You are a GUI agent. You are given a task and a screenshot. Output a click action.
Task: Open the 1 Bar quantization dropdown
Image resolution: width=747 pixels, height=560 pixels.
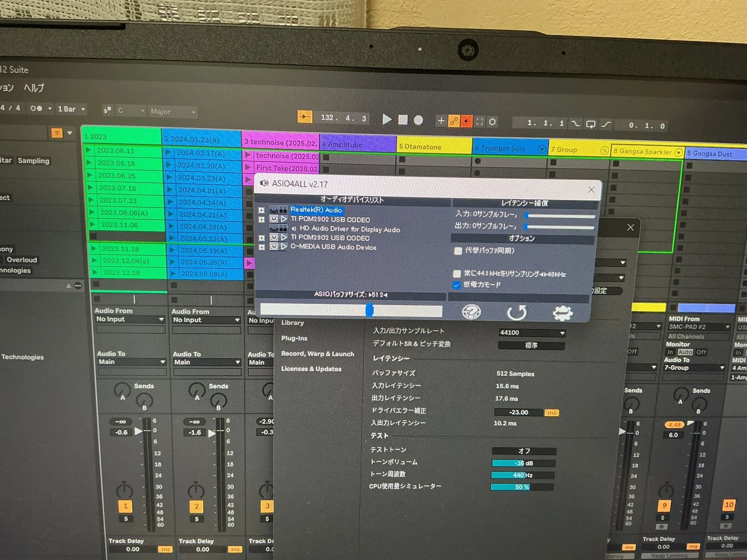71,109
